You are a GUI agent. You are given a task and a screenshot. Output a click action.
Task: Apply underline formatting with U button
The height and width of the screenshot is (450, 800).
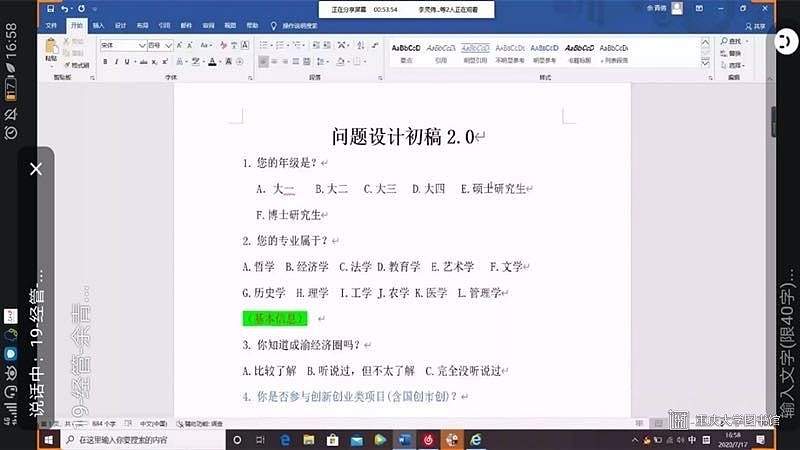point(128,62)
